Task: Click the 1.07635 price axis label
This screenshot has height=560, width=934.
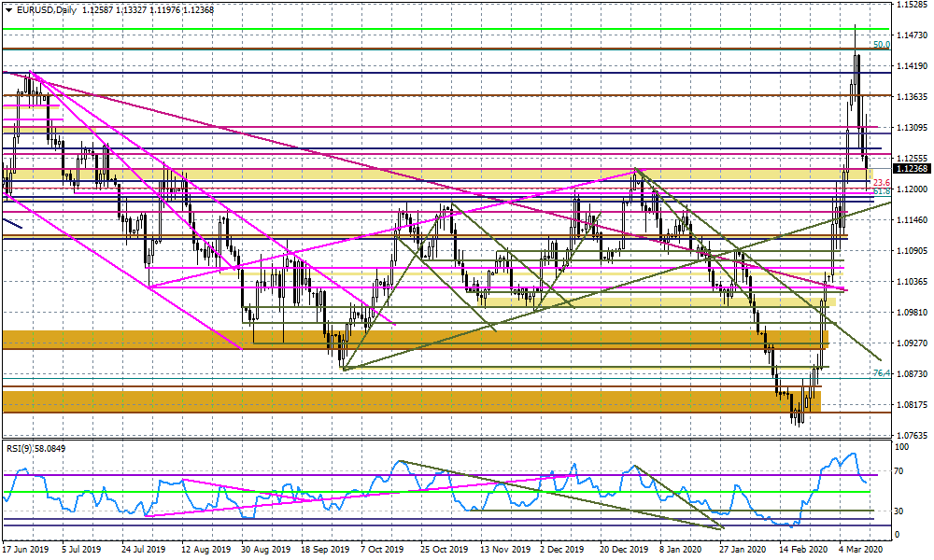Action: pyautogui.click(x=912, y=435)
